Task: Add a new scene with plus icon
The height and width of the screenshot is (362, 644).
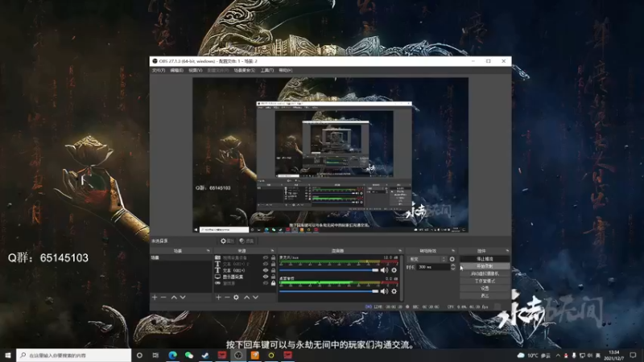Action: pyautogui.click(x=155, y=297)
